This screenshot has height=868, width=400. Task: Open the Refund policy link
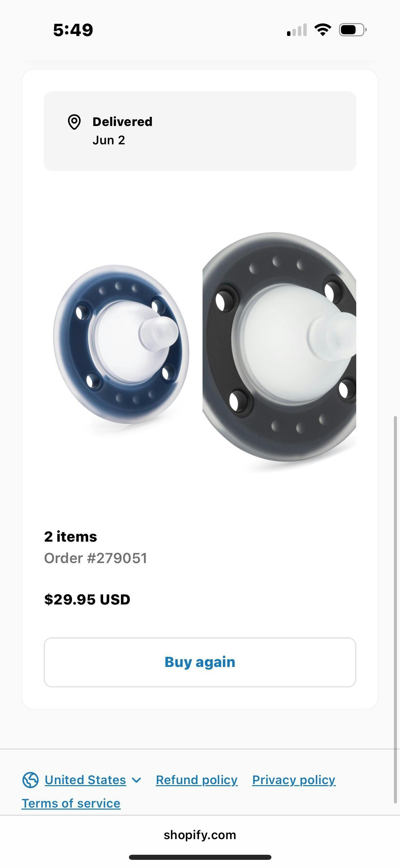(x=197, y=780)
